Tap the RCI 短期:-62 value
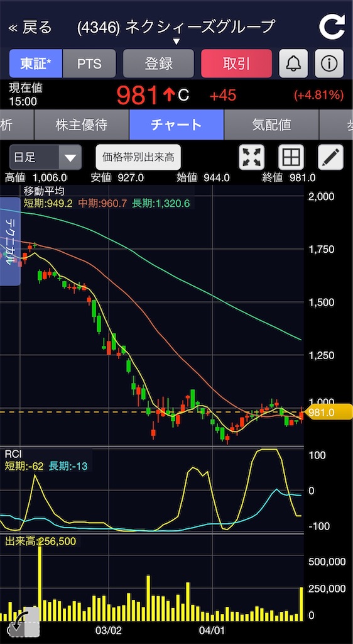 [x=24, y=466]
